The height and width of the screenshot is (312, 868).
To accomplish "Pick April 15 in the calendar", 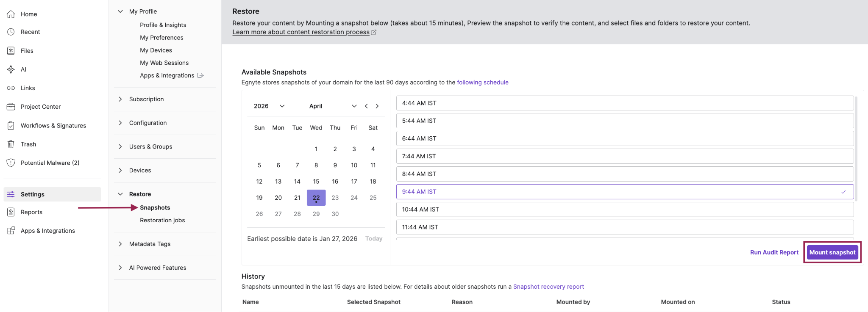I will click(316, 182).
